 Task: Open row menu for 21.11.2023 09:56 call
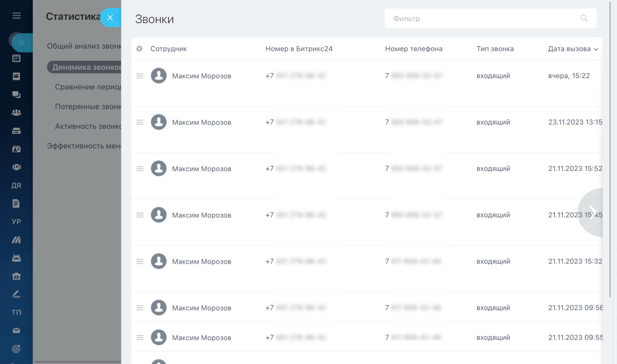tap(140, 308)
